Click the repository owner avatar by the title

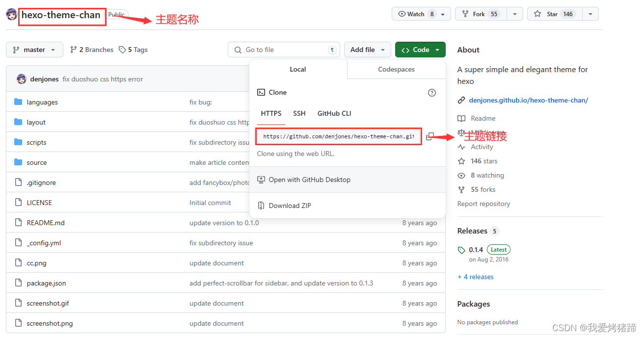[x=12, y=15]
